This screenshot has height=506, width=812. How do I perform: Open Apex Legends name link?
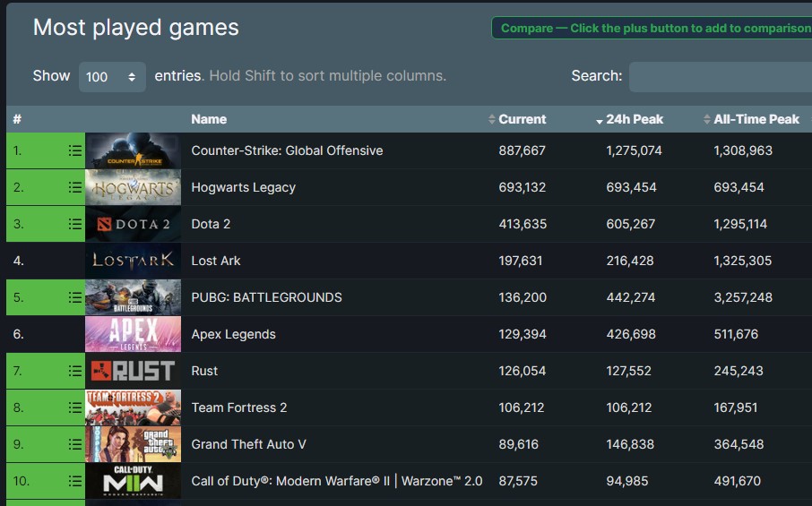(234, 334)
